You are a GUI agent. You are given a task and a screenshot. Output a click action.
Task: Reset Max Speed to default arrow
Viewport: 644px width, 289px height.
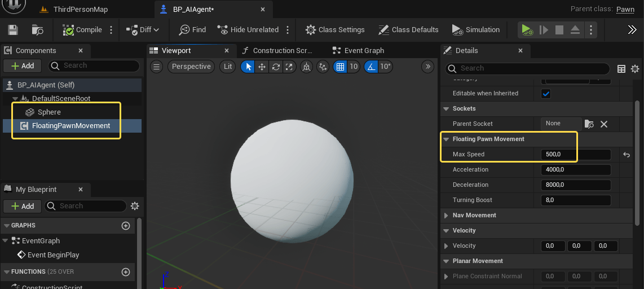(x=627, y=155)
